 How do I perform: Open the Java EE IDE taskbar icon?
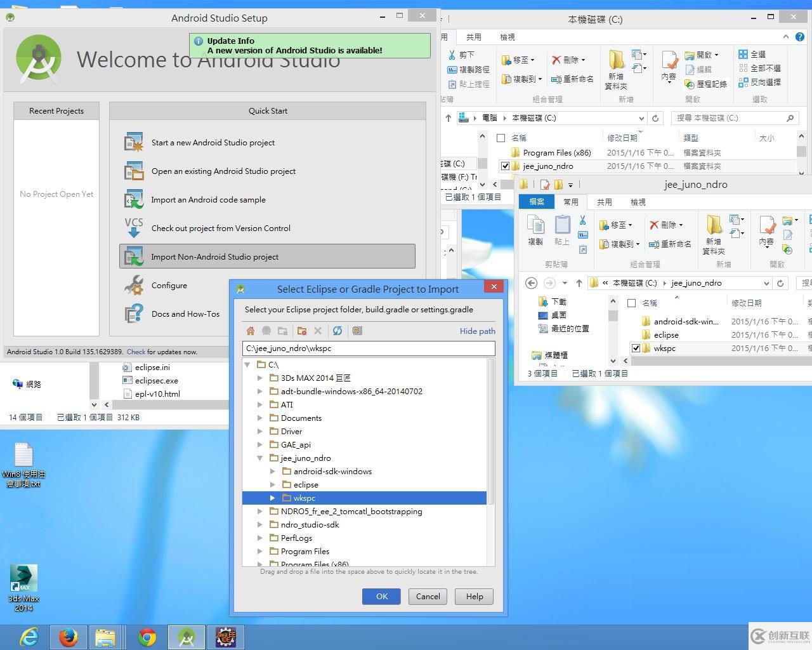tap(225, 637)
